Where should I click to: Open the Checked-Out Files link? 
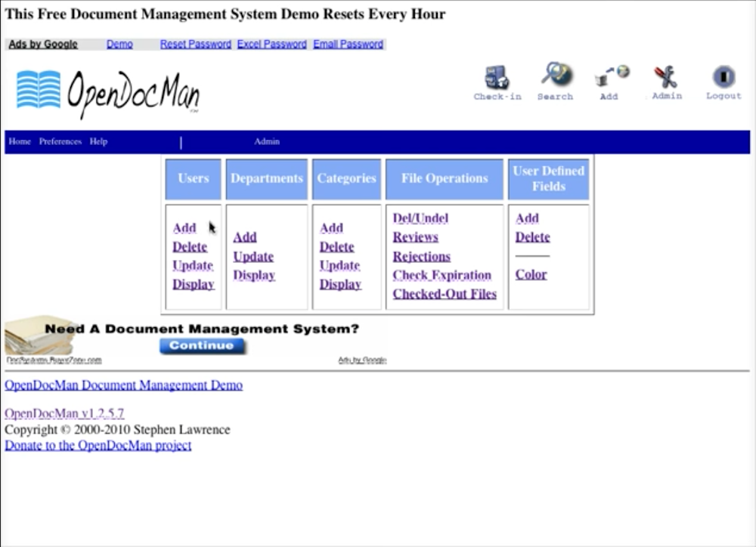pos(445,294)
